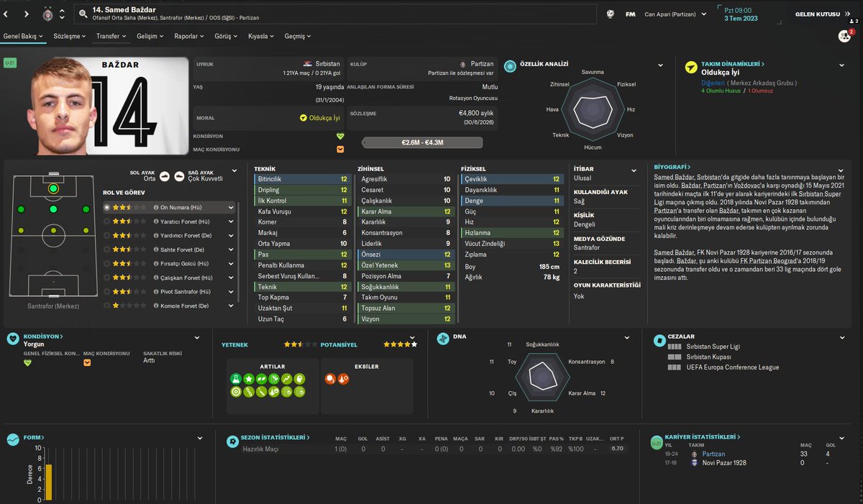Click the first green flask icon in Artılar
This screenshot has height=504, width=863.
point(235,379)
